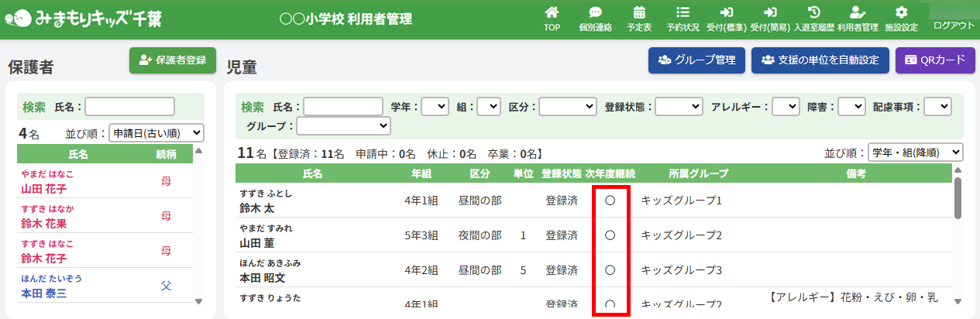Open 入退室履歴 history icon
Viewport: 980px width, 319px height.
pyautogui.click(x=813, y=12)
